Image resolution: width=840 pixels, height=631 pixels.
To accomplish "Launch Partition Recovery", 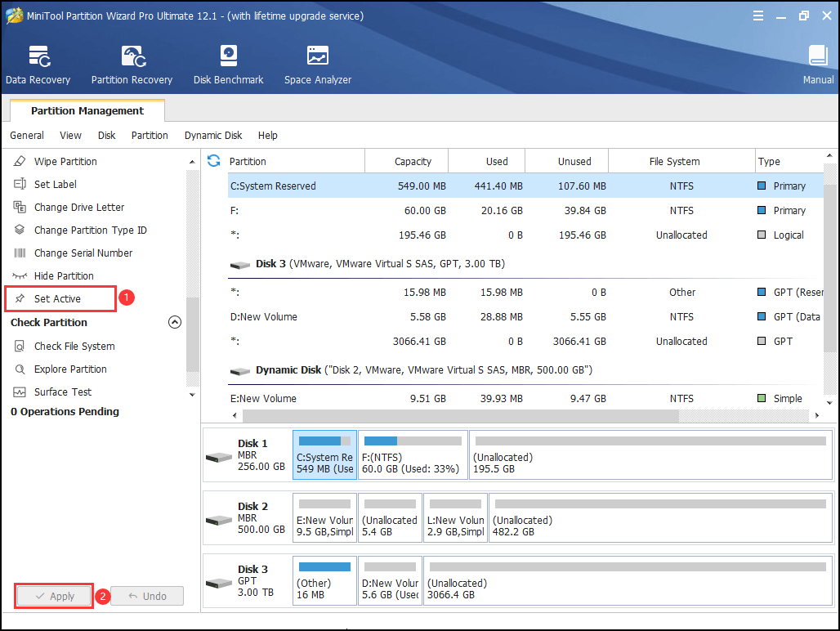I will click(x=132, y=65).
